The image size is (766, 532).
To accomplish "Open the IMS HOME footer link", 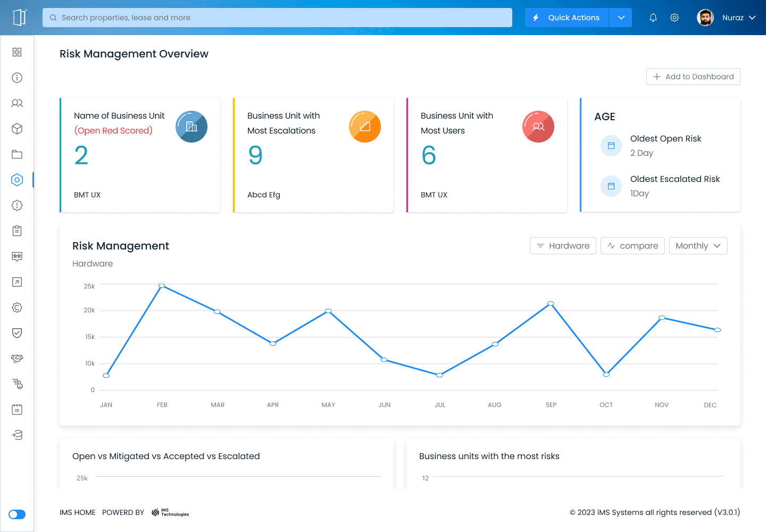I will (x=78, y=512).
